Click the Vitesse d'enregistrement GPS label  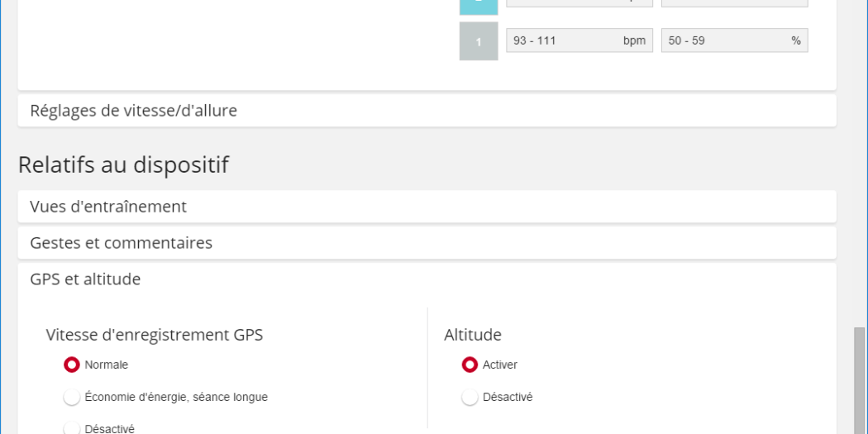155,335
